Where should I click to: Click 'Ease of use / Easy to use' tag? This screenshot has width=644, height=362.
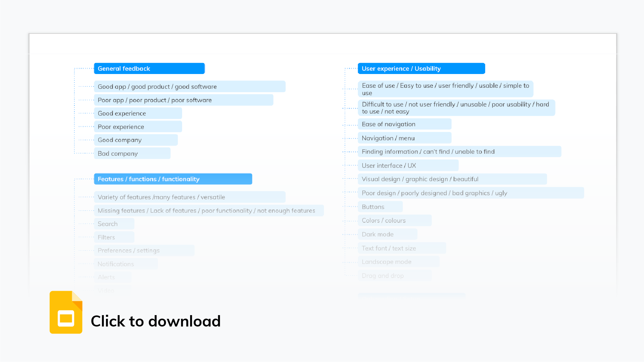(446, 89)
